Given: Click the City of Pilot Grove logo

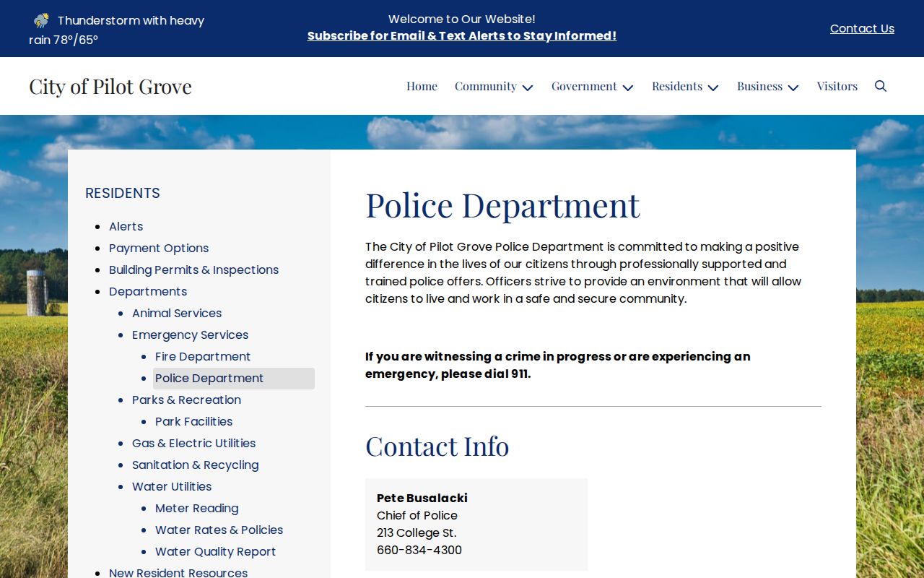Looking at the screenshot, I should pos(110,86).
